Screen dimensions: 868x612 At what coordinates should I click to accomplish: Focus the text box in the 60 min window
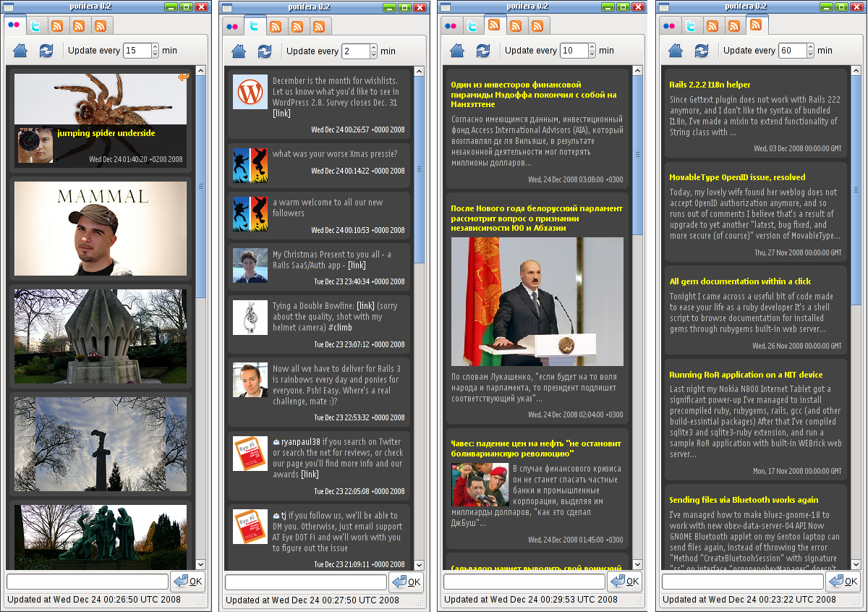pyautogui.click(x=743, y=582)
